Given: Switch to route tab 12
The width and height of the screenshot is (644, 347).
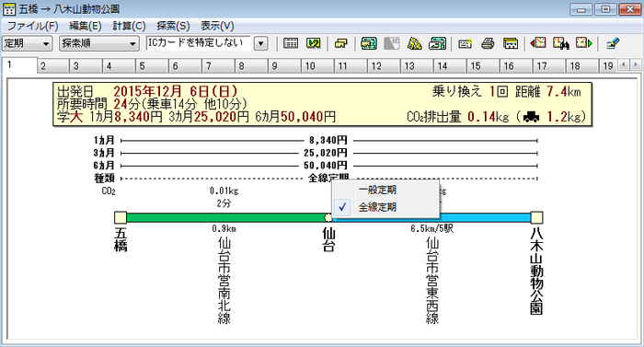Looking at the screenshot, I should pos(385,66).
